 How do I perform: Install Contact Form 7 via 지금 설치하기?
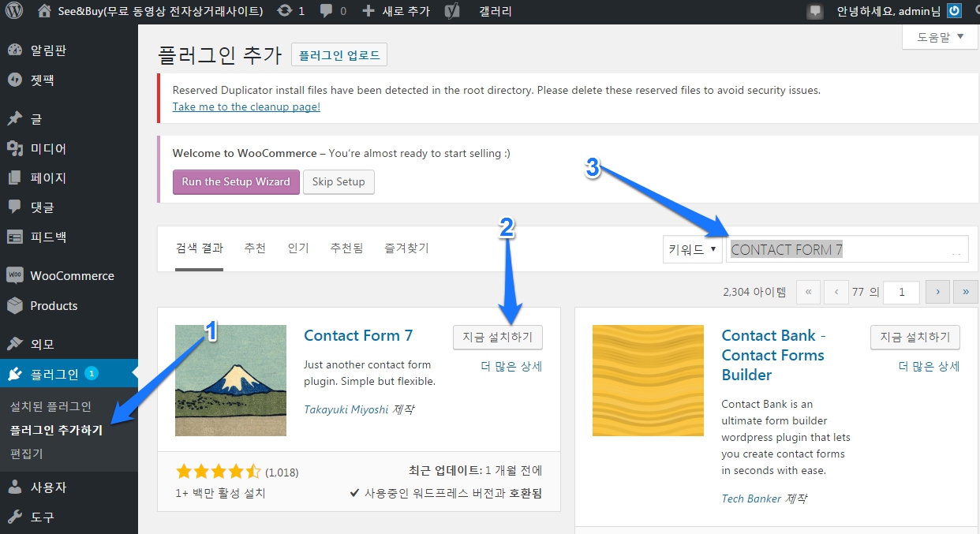pyautogui.click(x=497, y=337)
